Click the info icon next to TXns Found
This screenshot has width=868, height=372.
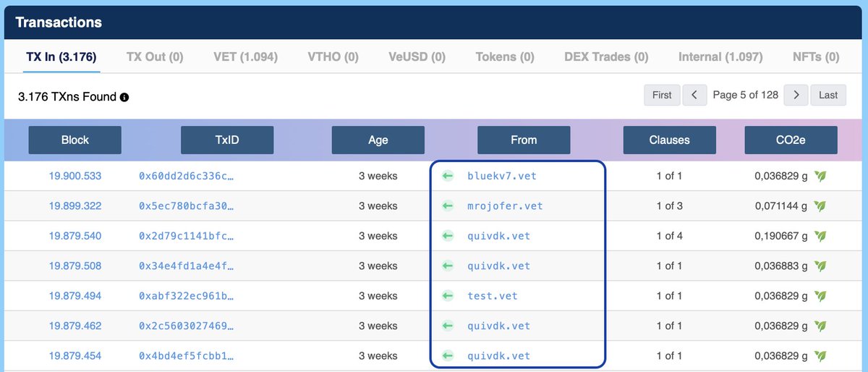pyautogui.click(x=124, y=97)
